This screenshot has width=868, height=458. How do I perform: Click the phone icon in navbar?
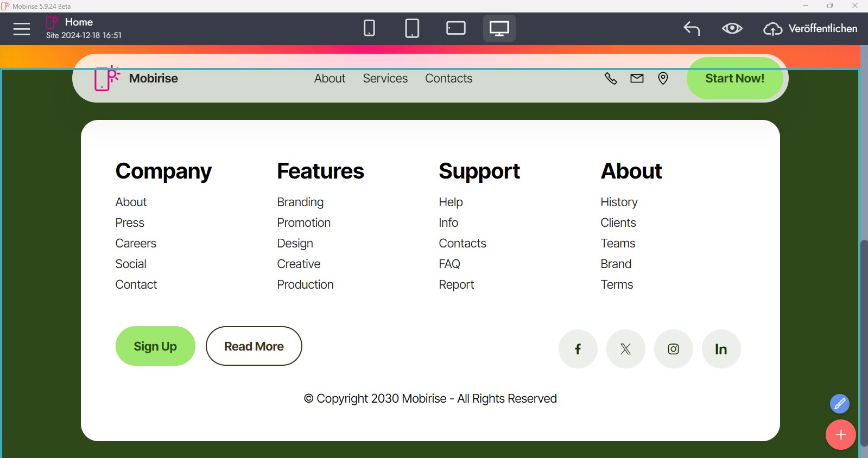click(611, 79)
